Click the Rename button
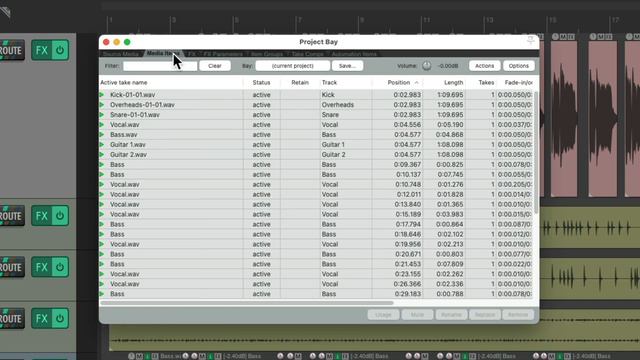This screenshot has height=360, width=640. (451, 315)
